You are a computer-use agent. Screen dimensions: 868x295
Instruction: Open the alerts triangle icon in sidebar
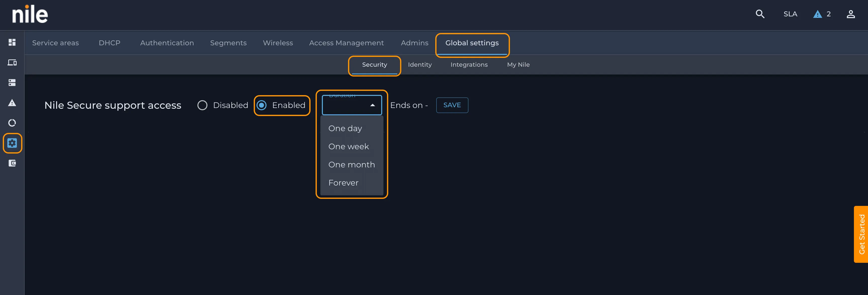12,102
